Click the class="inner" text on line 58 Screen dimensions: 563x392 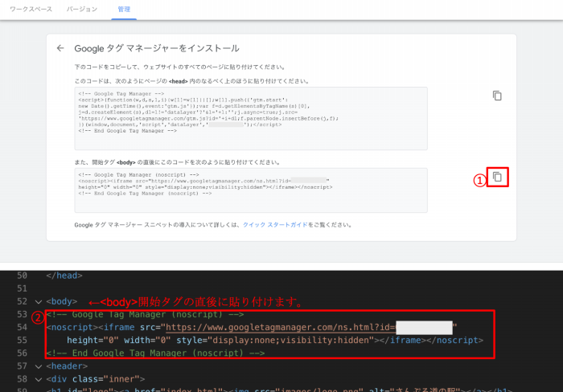point(105,379)
